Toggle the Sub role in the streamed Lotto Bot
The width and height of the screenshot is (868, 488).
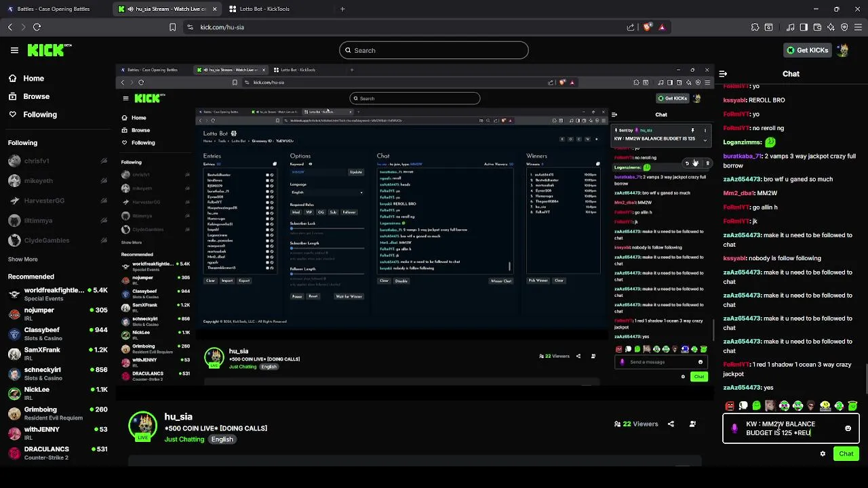pos(333,212)
